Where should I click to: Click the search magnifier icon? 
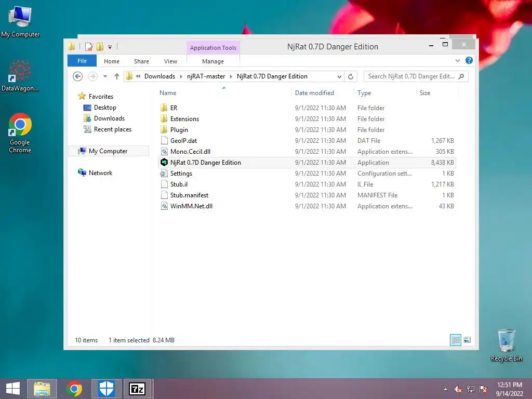click(x=461, y=77)
